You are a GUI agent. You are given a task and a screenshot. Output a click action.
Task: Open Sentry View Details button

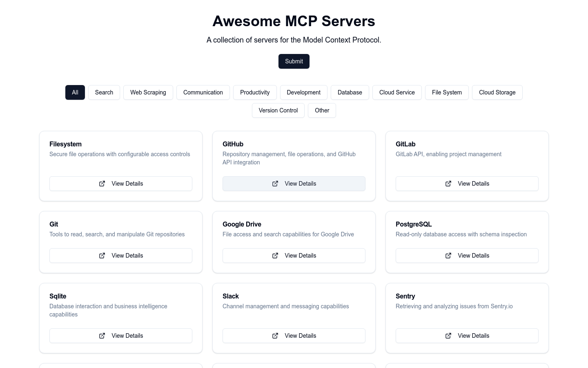coord(467,336)
